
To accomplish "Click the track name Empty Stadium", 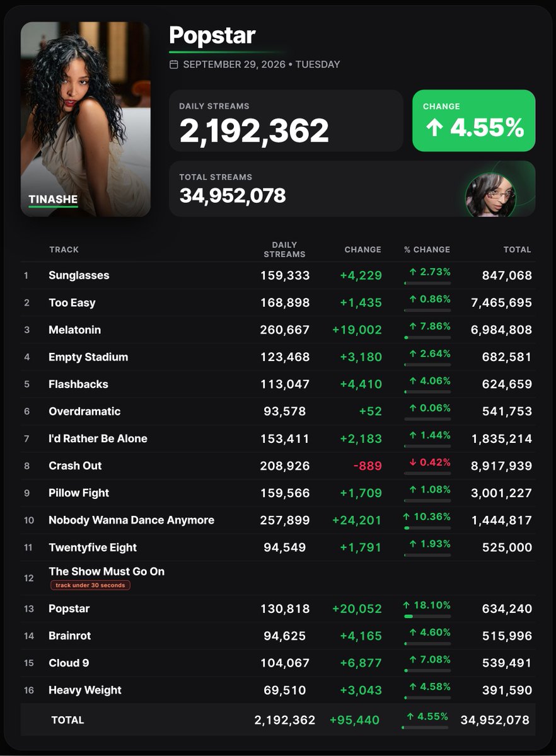I will (x=88, y=357).
